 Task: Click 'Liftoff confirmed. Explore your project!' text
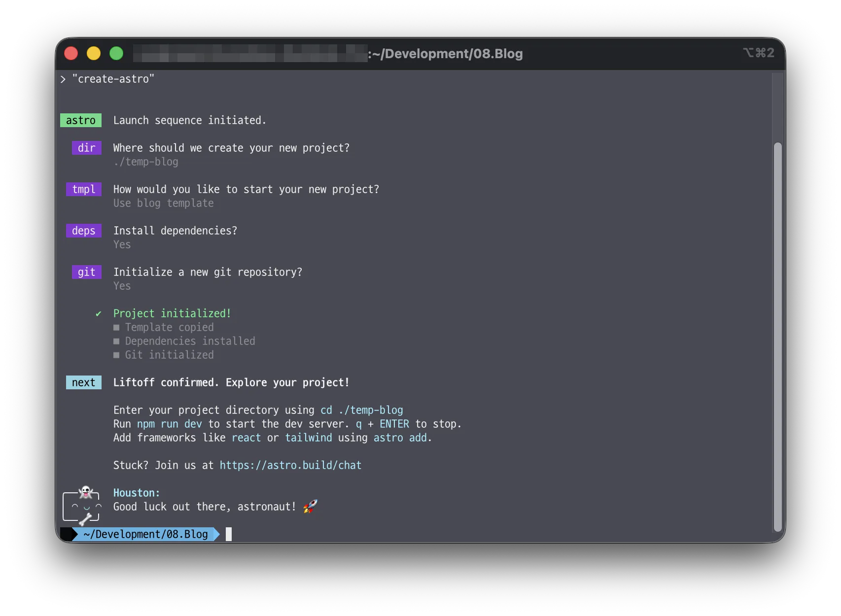[232, 382]
